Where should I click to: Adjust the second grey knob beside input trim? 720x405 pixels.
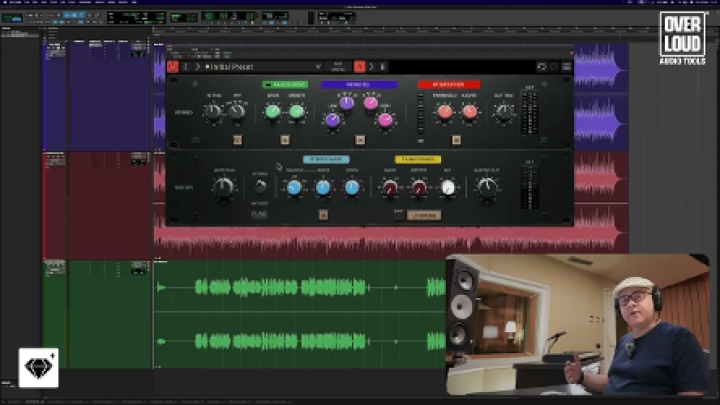tap(237, 111)
